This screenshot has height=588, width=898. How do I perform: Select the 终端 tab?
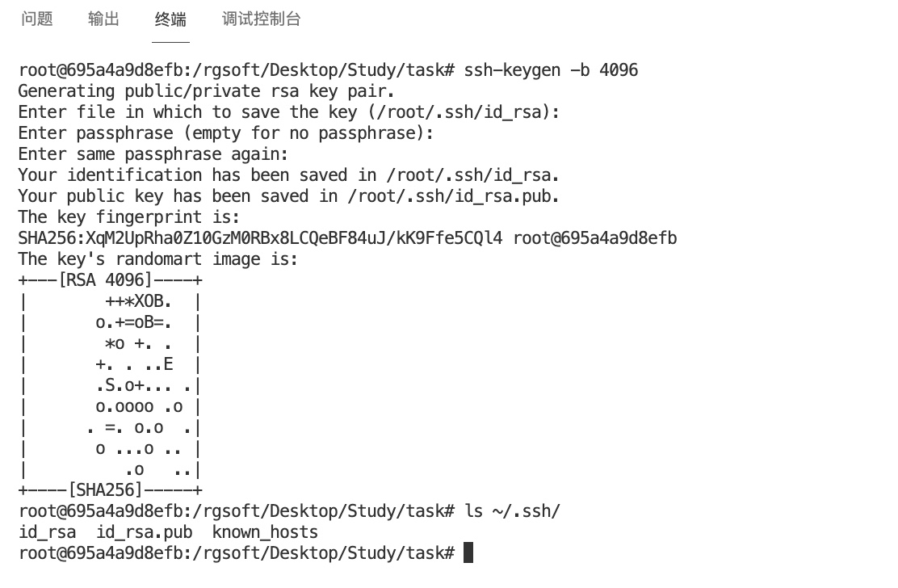click(170, 19)
